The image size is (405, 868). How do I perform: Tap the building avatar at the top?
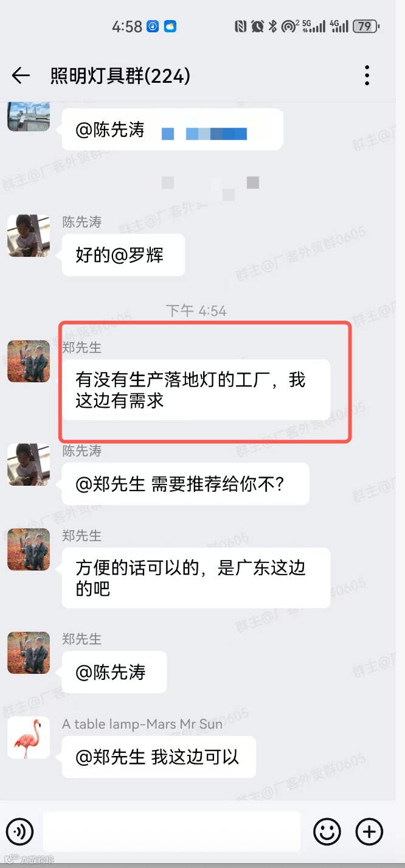(x=29, y=116)
